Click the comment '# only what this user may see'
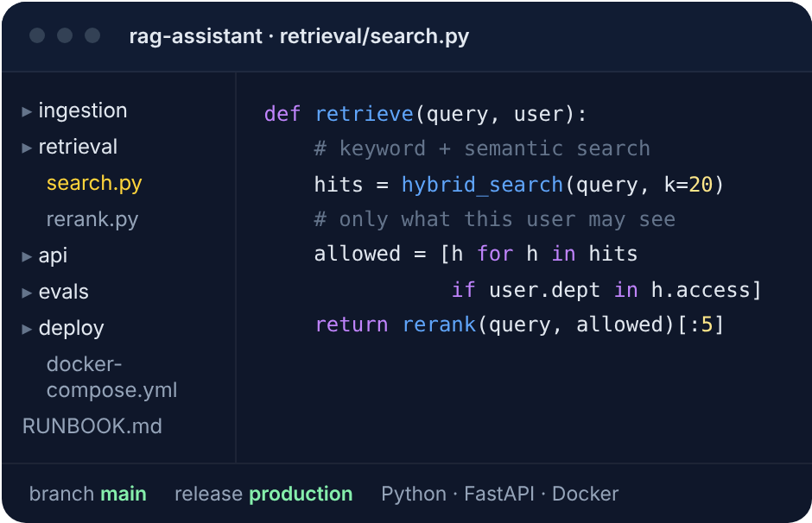The height and width of the screenshot is (523, 812). [495, 219]
